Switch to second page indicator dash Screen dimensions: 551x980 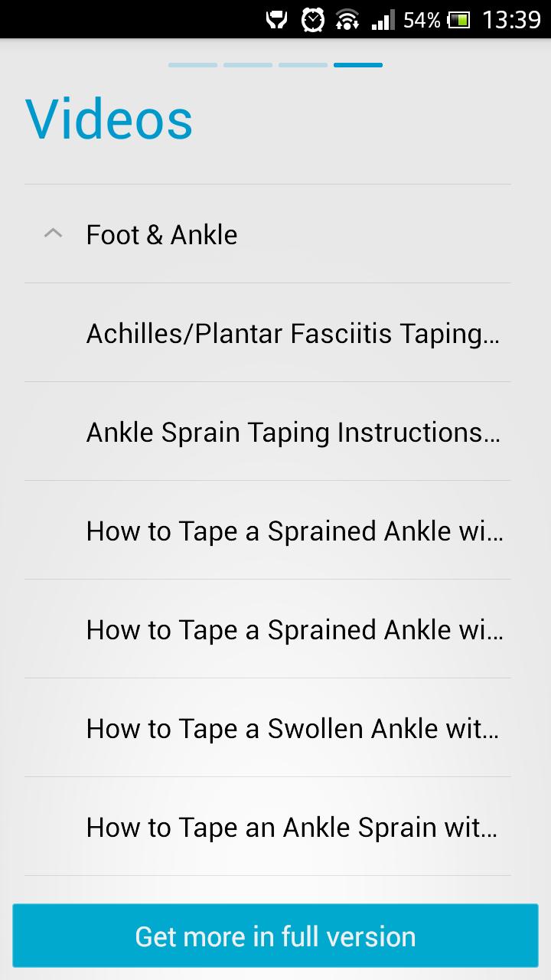coord(248,65)
